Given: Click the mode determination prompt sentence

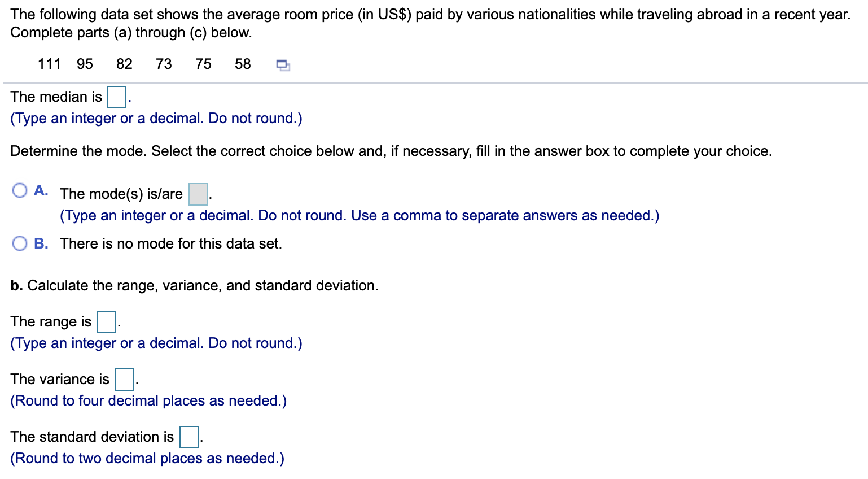Looking at the screenshot, I should click(391, 151).
